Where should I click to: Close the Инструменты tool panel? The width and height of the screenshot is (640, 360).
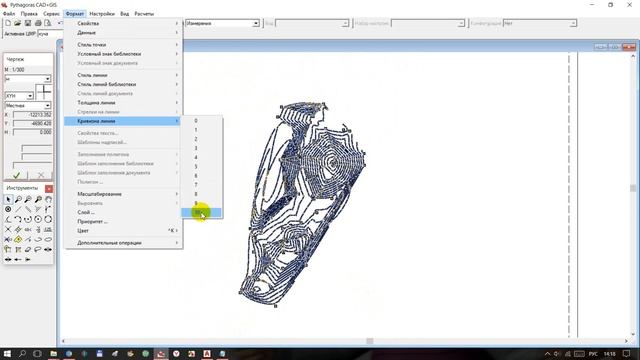[49, 188]
